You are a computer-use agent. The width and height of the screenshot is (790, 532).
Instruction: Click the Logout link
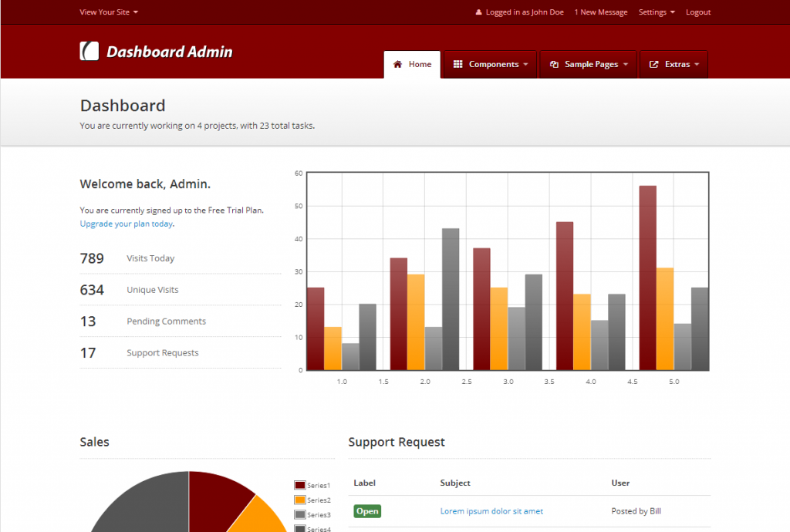(x=698, y=12)
